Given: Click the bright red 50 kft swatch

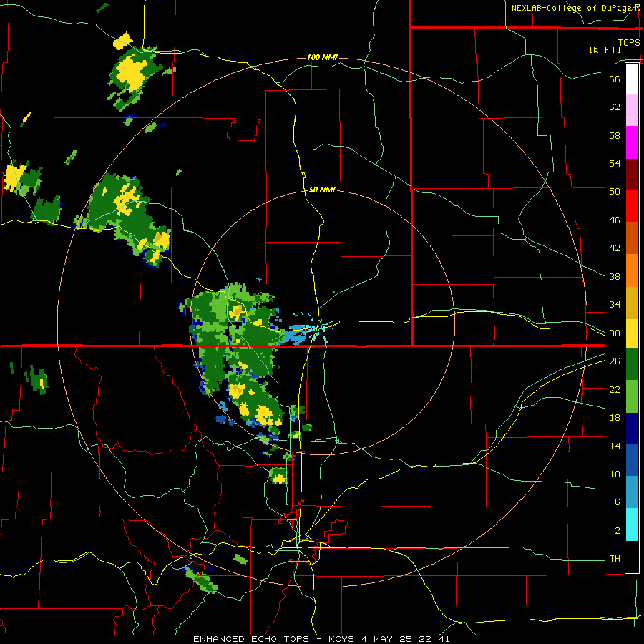Looking at the screenshot, I should click(632, 206).
